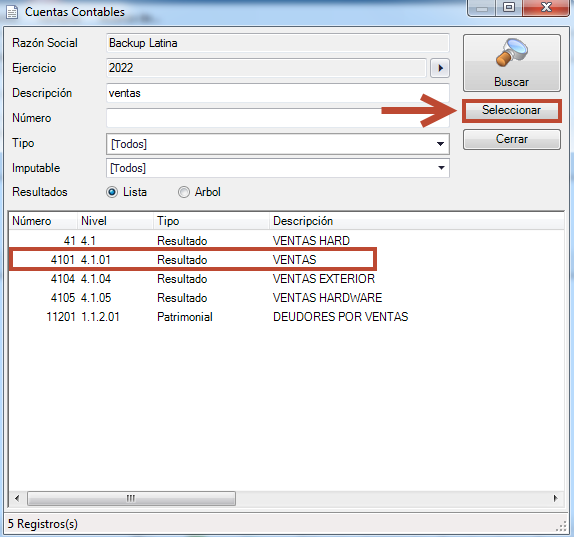Click the horizontal scrollbar left arrow

(x=17, y=498)
